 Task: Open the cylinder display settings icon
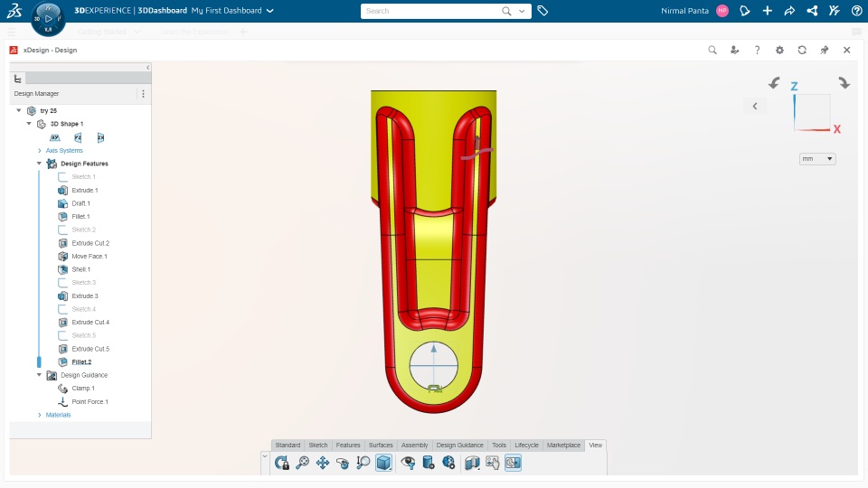point(429,463)
